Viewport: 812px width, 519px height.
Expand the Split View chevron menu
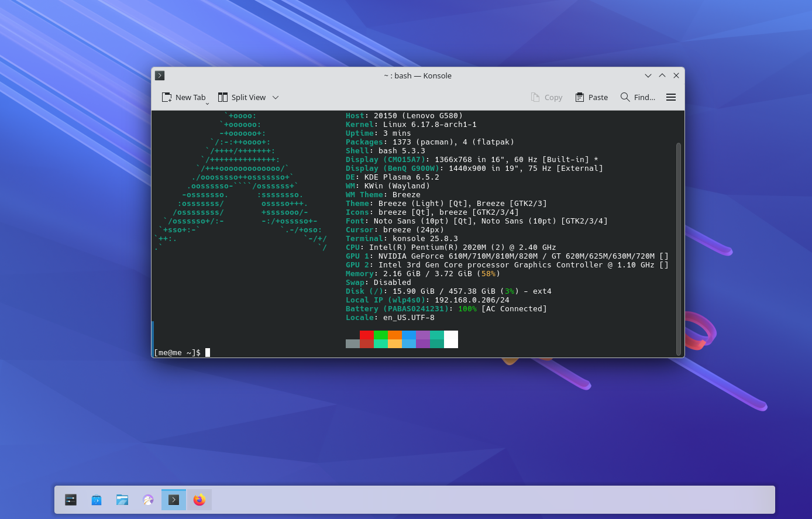coord(276,97)
